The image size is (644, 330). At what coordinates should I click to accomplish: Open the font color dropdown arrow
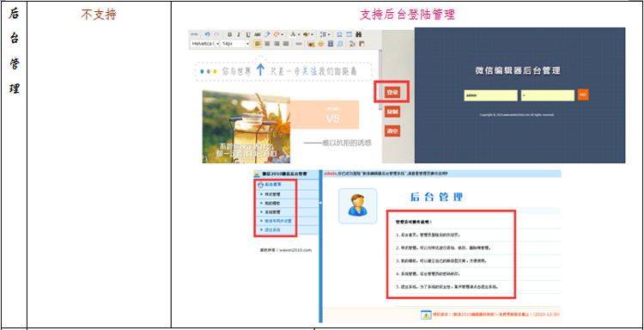[299, 34]
